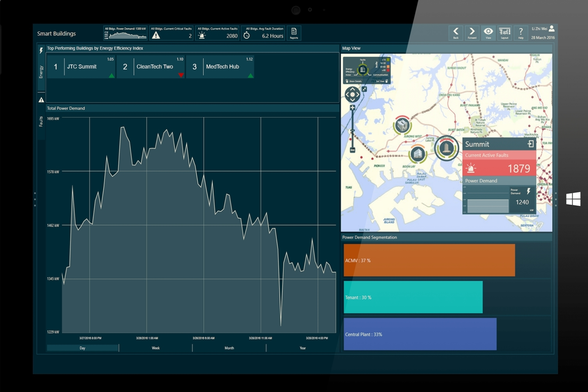Click the orange ACMV segmentation bar
Screen dimensions: 588x392
coord(429,260)
